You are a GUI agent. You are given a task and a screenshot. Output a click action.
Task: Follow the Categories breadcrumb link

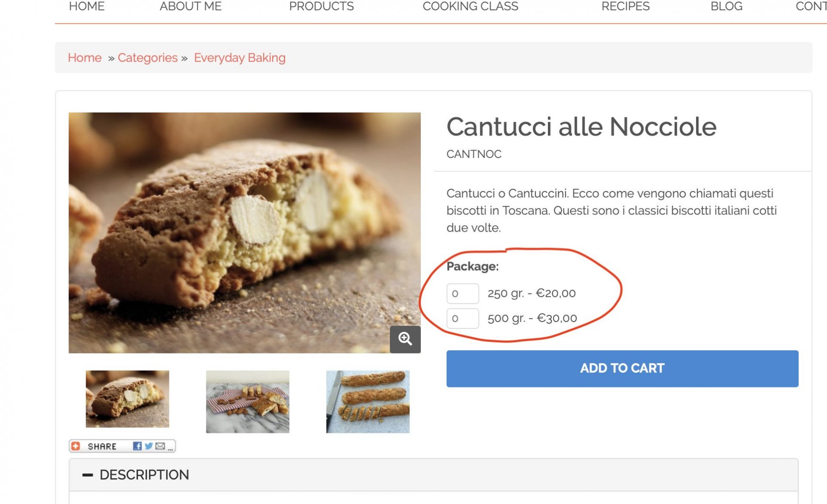coord(147,58)
